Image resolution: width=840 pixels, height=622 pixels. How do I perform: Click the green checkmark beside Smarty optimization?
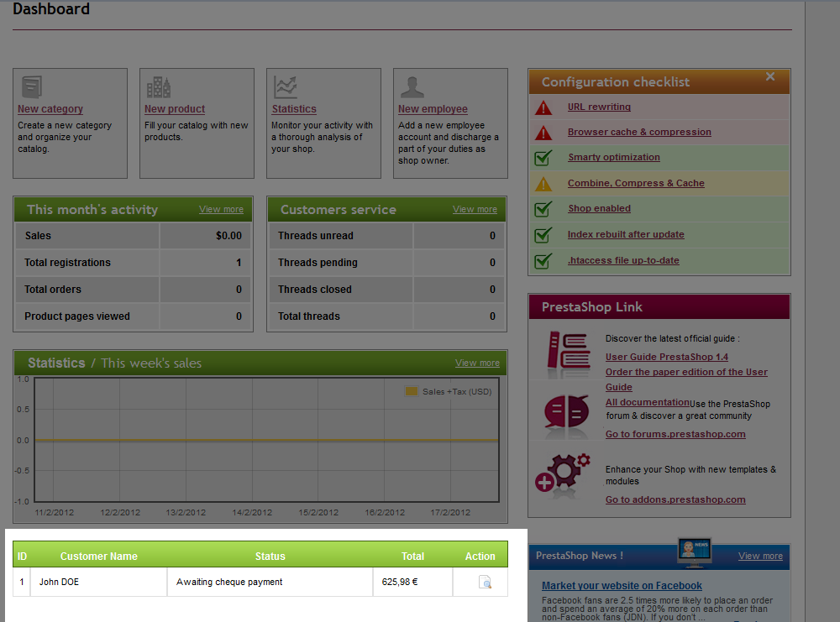pos(543,158)
